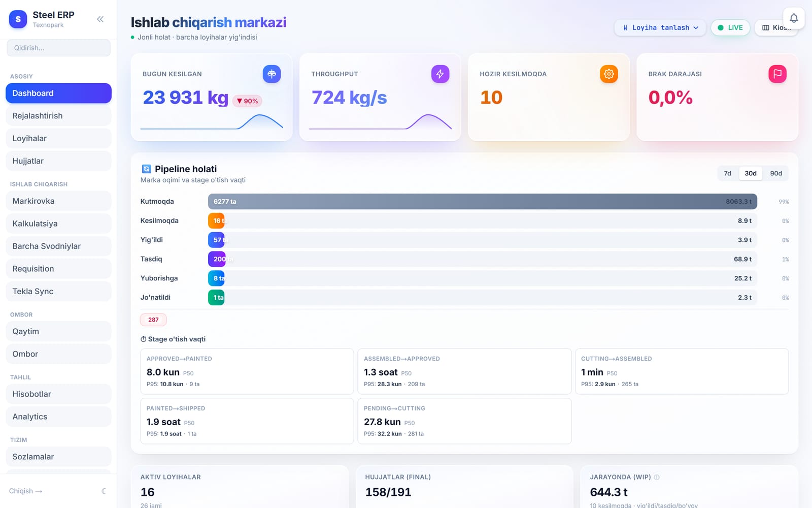This screenshot has height=508, width=812.
Task: Open the PENDING→CUTTING stage card
Action: 464,421
